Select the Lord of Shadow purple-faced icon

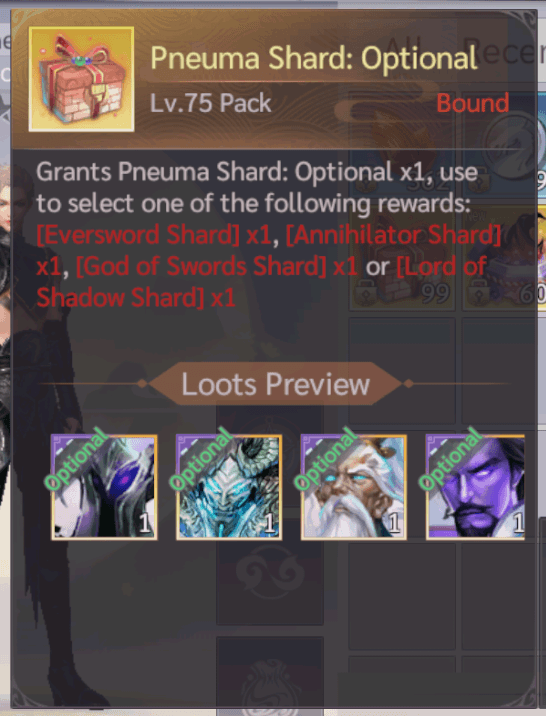[x=475, y=487]
